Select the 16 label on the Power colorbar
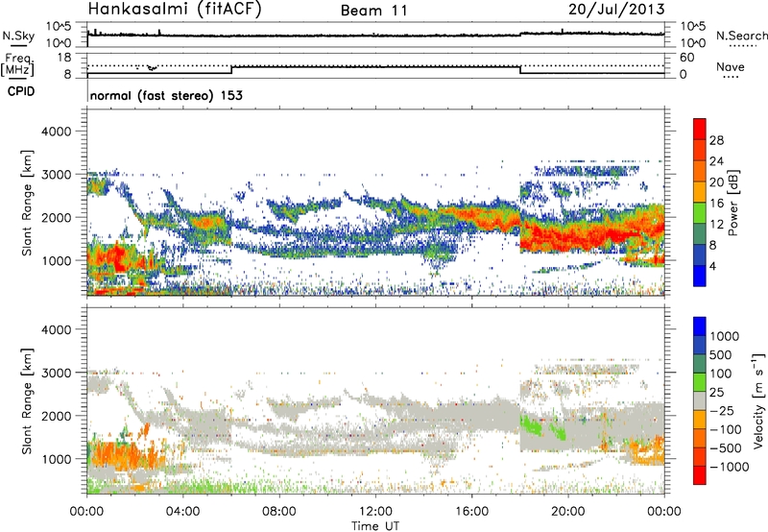768x532 pixels. pyautogui.click(x=716, y=204)
